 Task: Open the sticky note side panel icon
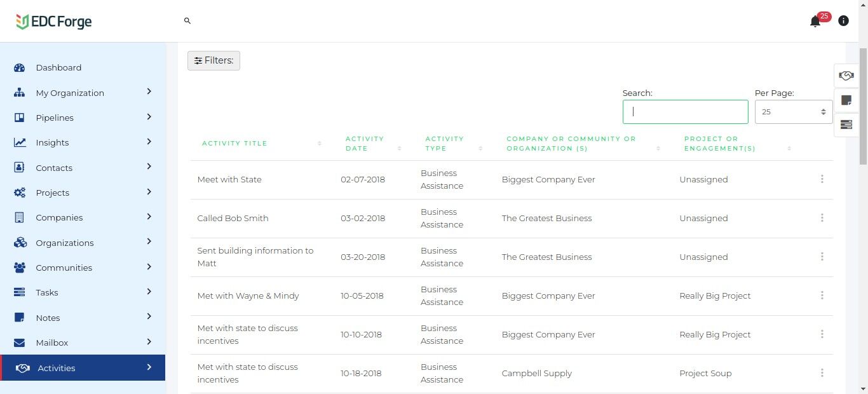click(846, 100)
